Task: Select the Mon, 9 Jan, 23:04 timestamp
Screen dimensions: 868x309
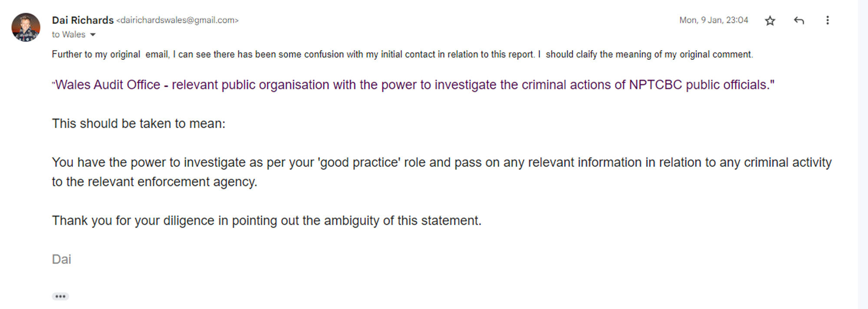Action: point(713,20)
